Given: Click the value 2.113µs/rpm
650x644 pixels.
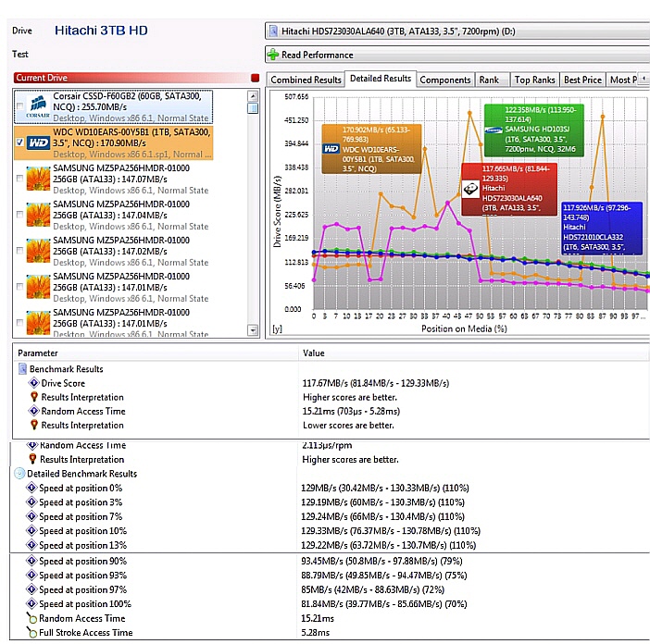Looking at the screenshot, I should coord(327,446).
